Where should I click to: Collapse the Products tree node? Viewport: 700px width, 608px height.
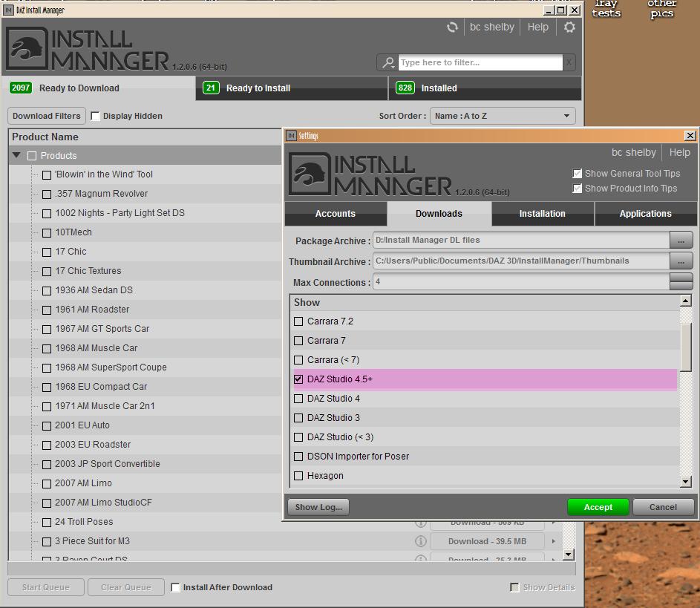16,155
